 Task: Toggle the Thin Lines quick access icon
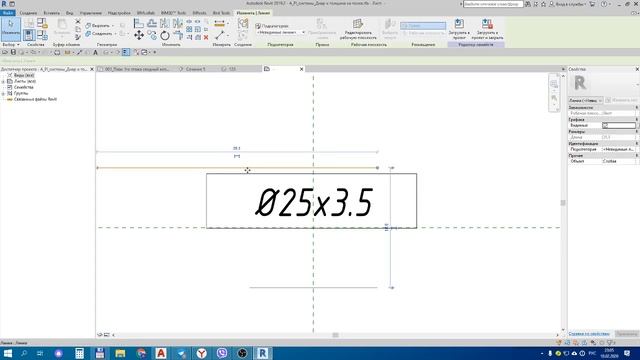tap(126, 52)
